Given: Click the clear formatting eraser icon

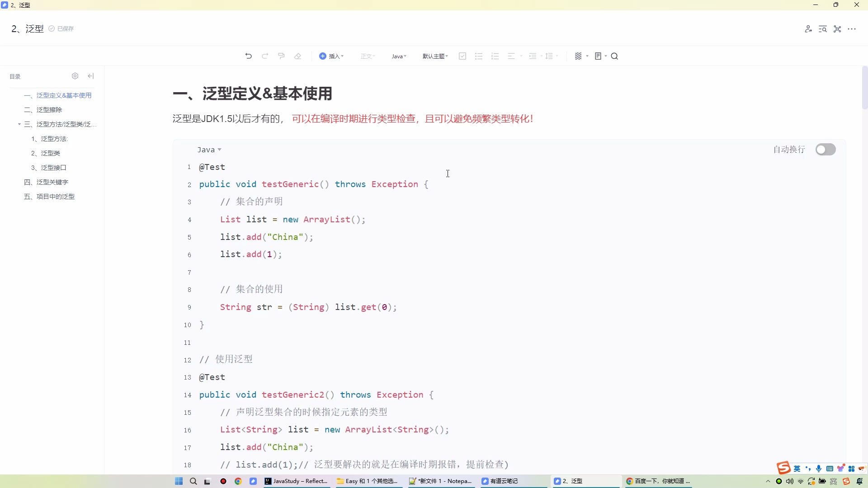Looking at the screenshot, I should 298,56.
